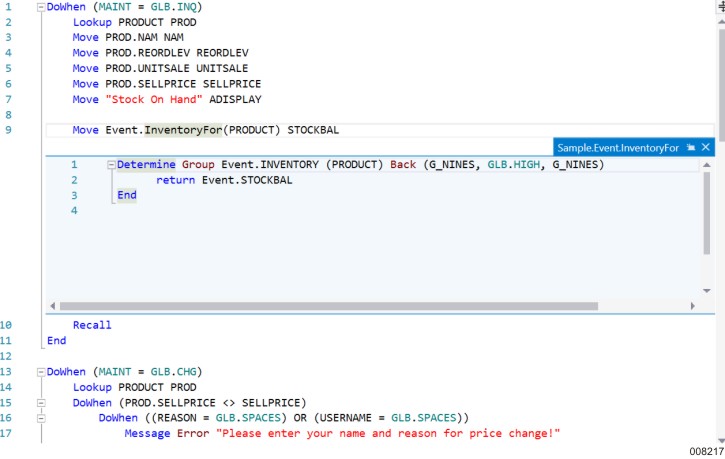The height and width of the screenshot is (459, 725).
Task: Click REASON in the line 16 condition
Action: coord(177,418)
